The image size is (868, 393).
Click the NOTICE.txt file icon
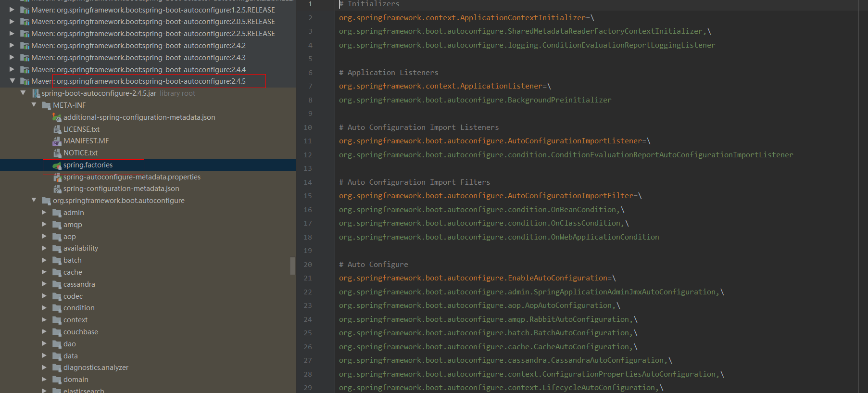[x=57, y=153]
